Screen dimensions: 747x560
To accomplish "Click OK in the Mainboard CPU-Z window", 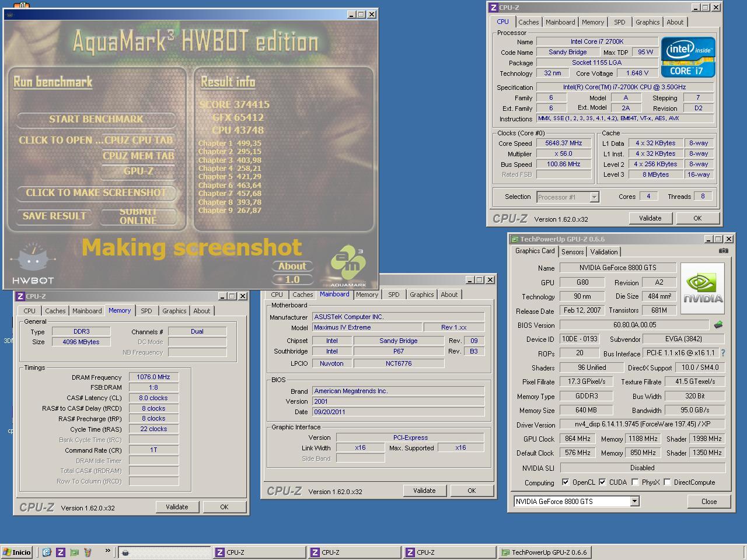I will tap(472, 491).
